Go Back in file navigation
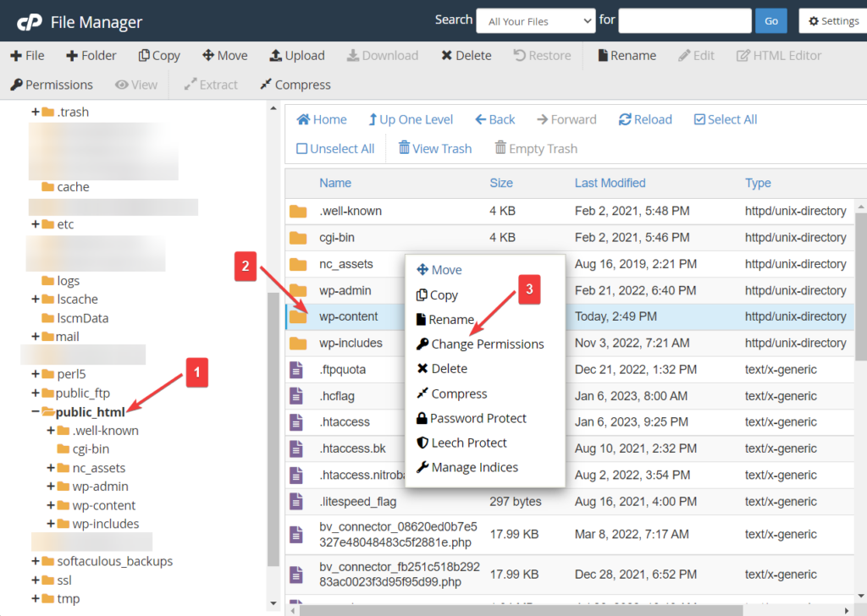This screenshot has height=616, width=867. coord(494,119)
